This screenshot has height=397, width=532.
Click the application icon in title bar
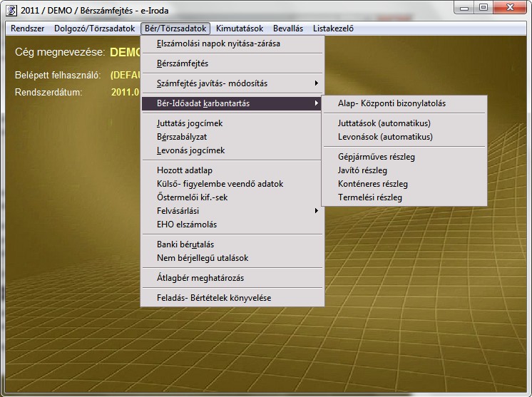coord(10,9)
